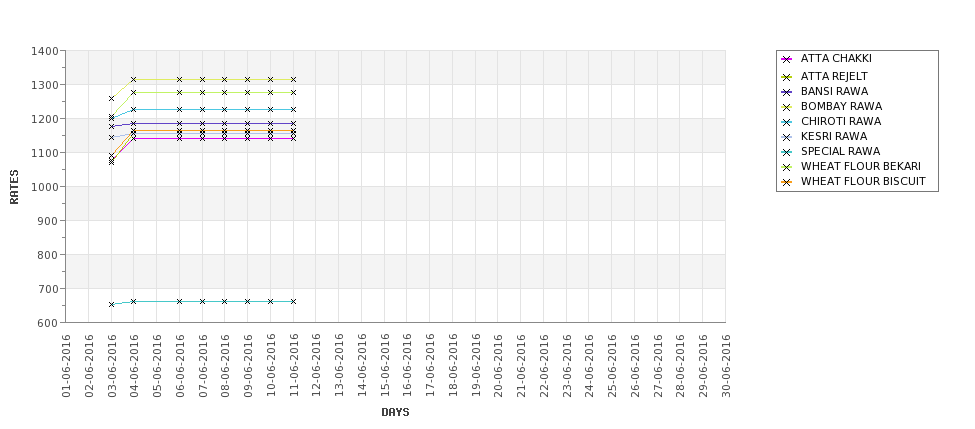Click the 03-06-2016 date label
Viewport: 975px width, 429px height.
[x=111, y=366]
